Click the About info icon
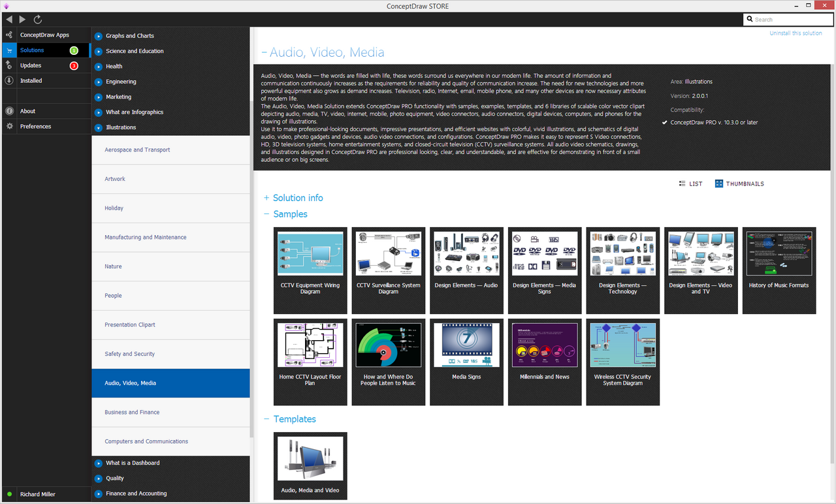The image size is (836, 504). pyautogui.click(x=9, y=111)
